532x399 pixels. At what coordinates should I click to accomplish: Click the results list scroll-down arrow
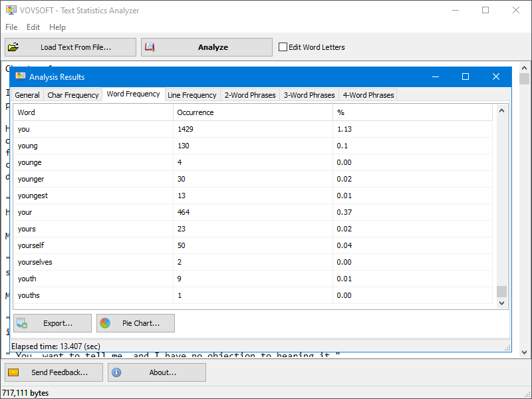502,303
